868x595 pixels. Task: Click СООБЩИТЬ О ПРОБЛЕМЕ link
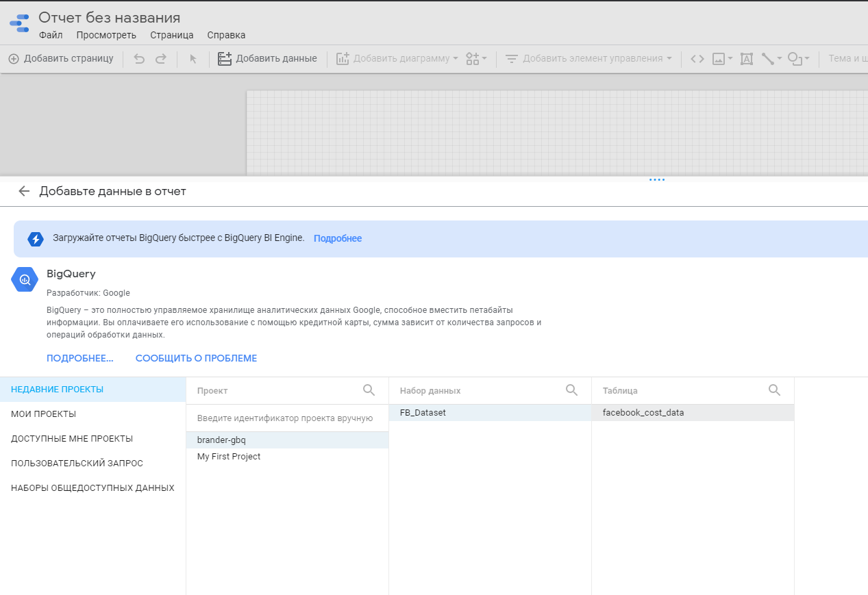point(196,358)
